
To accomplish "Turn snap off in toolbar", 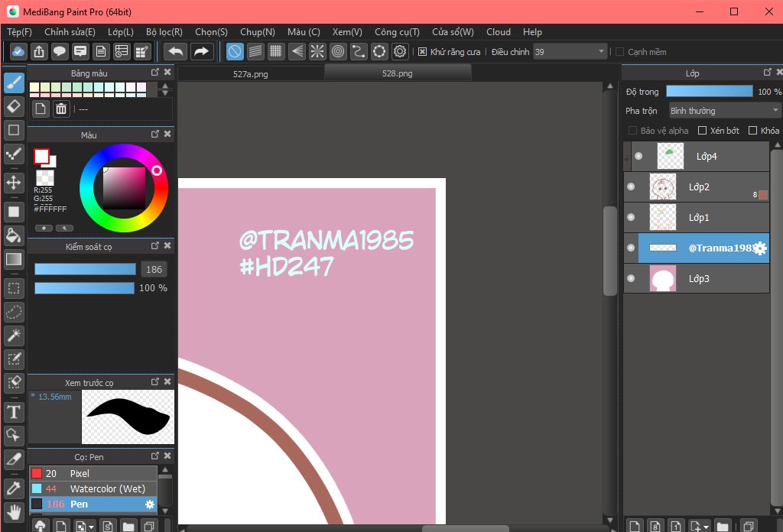I will pyautogui.click(x=235, y=51).
